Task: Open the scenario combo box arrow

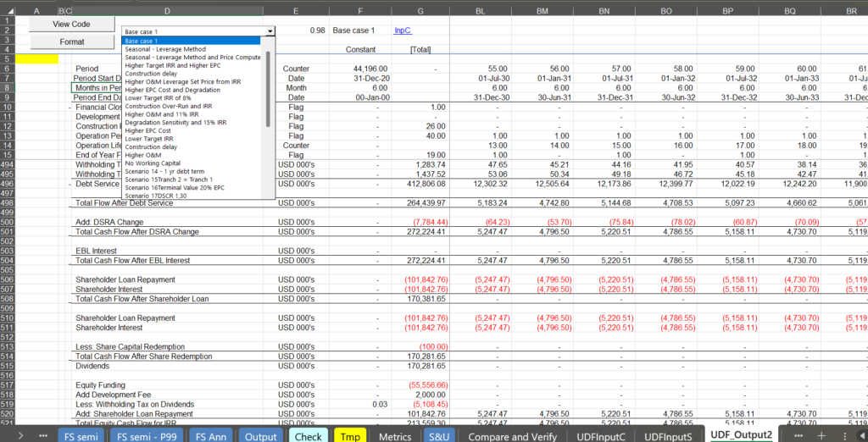Action: pyautogui.click(x=270, y=31)
